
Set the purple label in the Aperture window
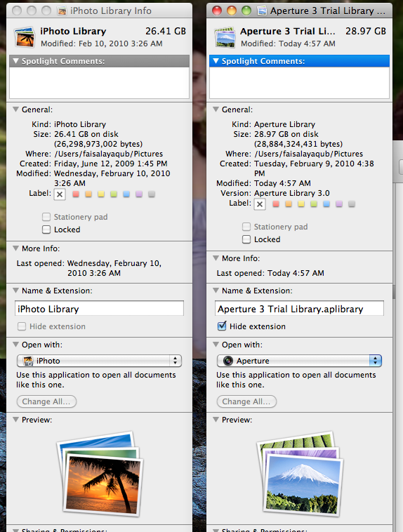click(x=339, y=204)
